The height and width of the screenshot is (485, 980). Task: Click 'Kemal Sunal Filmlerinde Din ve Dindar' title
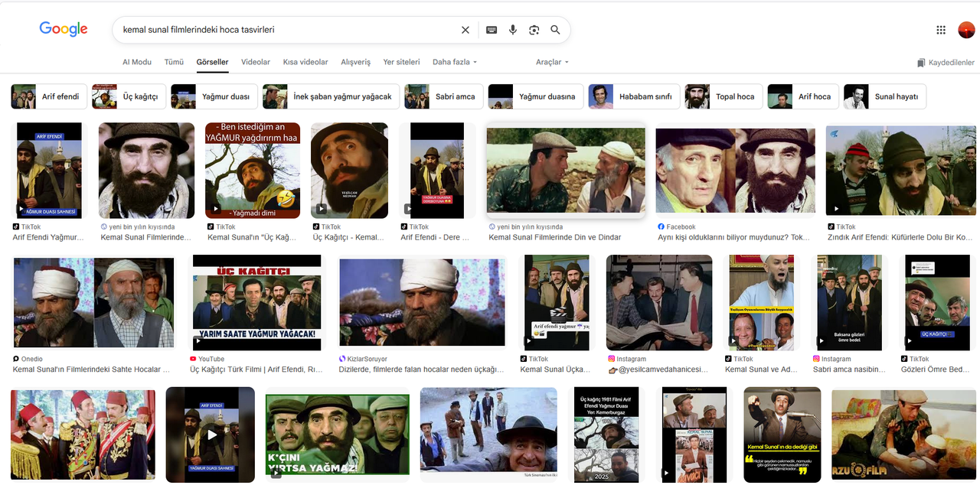point(555,237)
